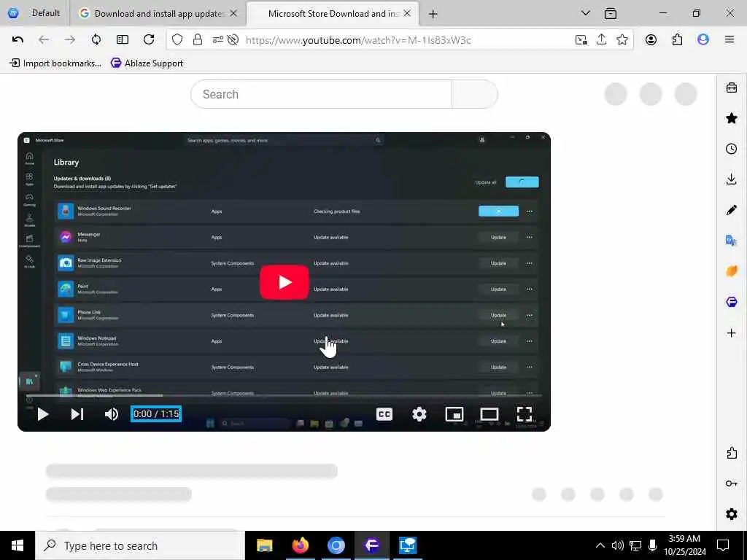747x560 pixels.
Task: Click the address bar URL text
Action: tap(358, 40)
